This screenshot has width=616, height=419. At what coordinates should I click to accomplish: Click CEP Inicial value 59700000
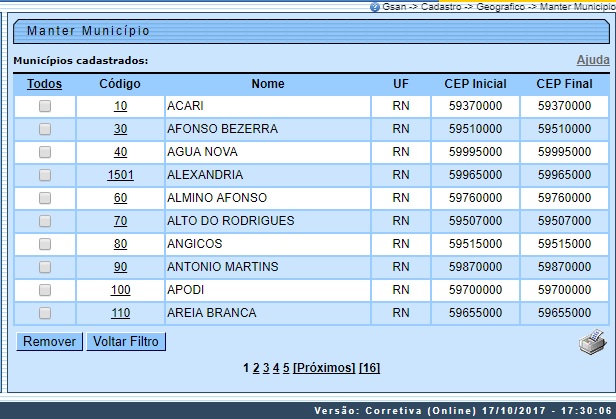(475, 290)
